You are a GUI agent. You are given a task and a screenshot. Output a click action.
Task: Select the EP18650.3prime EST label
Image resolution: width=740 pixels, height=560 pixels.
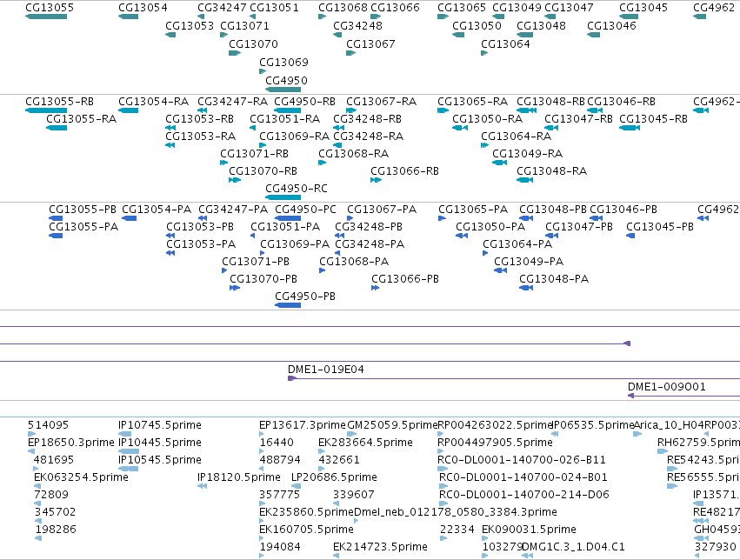71,443
